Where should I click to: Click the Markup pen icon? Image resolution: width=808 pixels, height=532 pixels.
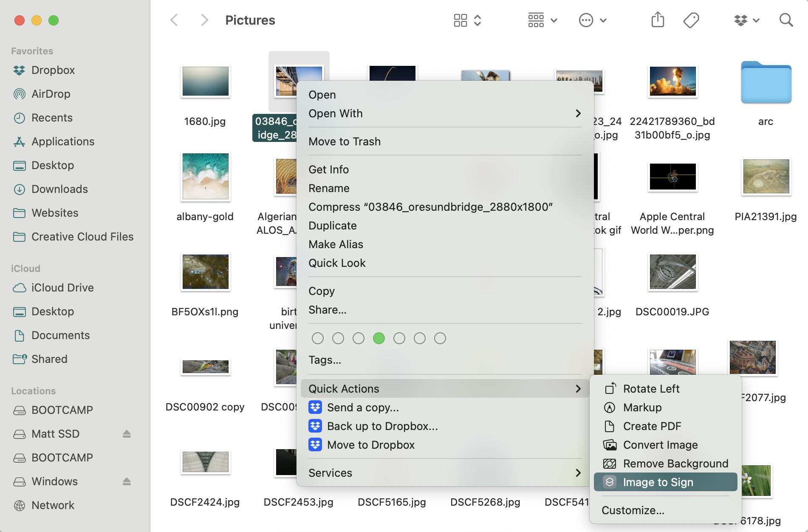(610, 407)
